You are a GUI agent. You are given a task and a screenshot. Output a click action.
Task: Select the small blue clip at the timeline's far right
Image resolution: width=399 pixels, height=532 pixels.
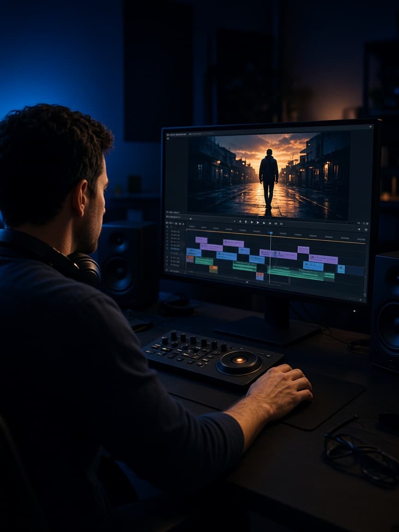[x=341, y=269]
